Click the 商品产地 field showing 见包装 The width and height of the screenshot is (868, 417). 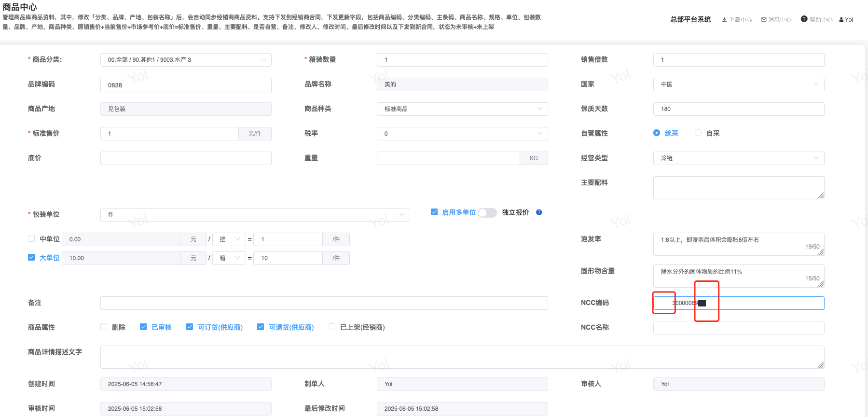tap(186, 109)
